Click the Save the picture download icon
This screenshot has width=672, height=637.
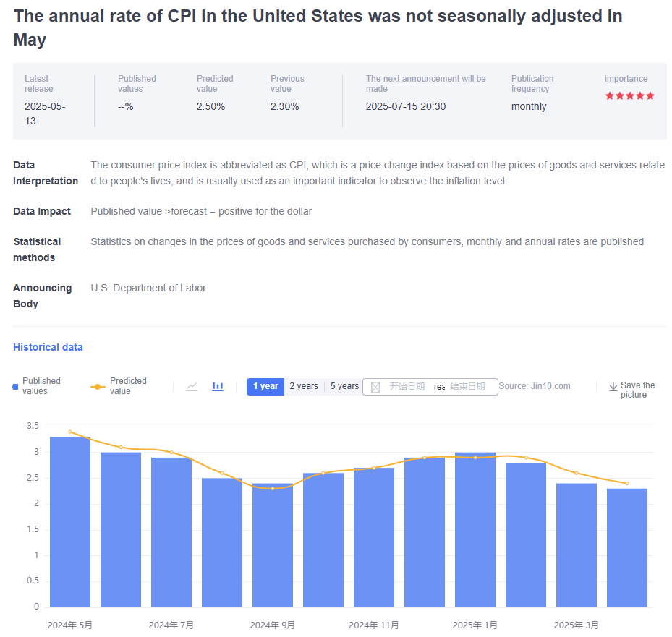point(613,387)
